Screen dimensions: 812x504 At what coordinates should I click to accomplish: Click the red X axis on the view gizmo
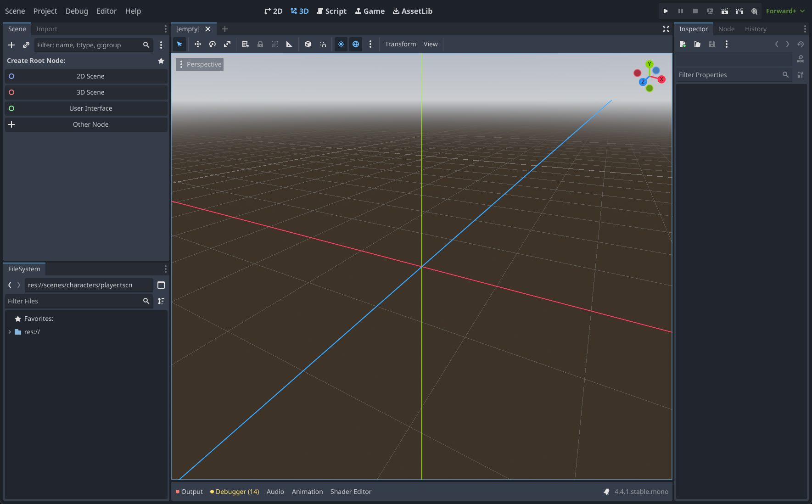click(x=661, y=79)
